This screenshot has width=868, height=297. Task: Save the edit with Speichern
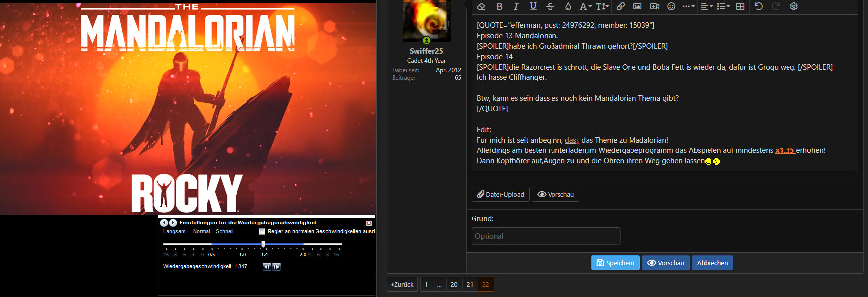coord(615,263)
